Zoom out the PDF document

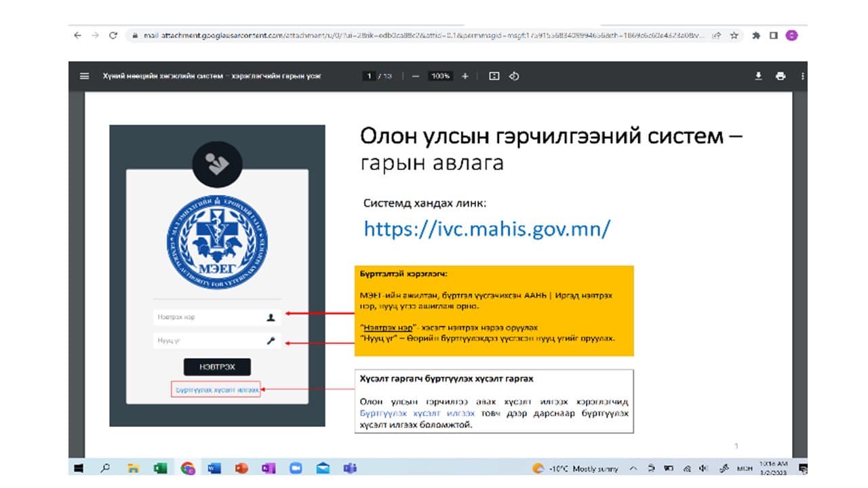[x=415, y=76]
